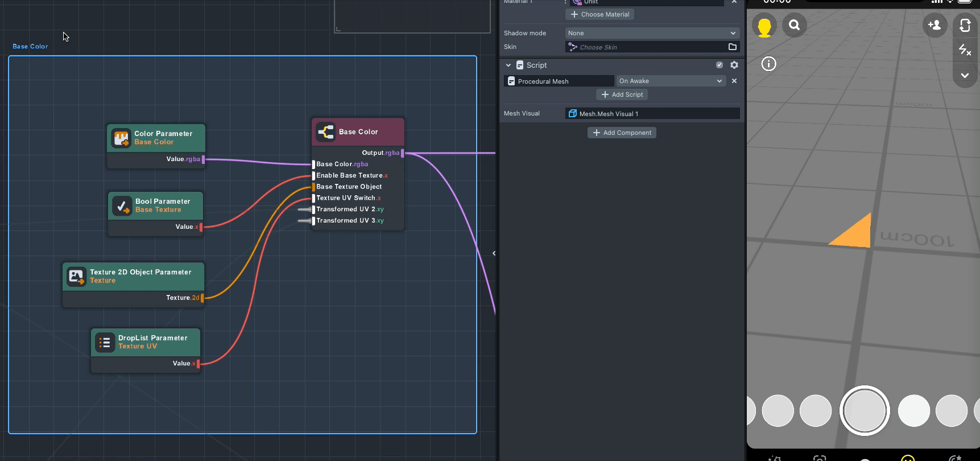Click the add friend icon in preview
Image resolution: width=980 pixels, height=461 pixels.
[934, 25]
